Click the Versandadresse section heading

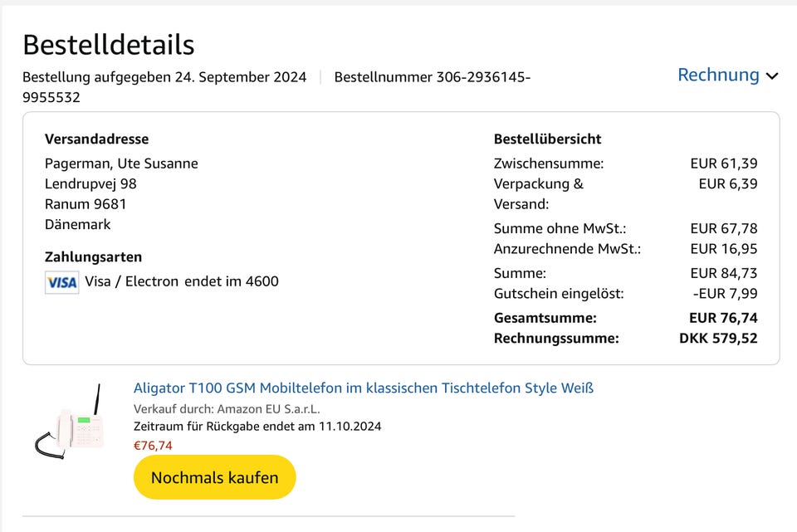(97, 139)
